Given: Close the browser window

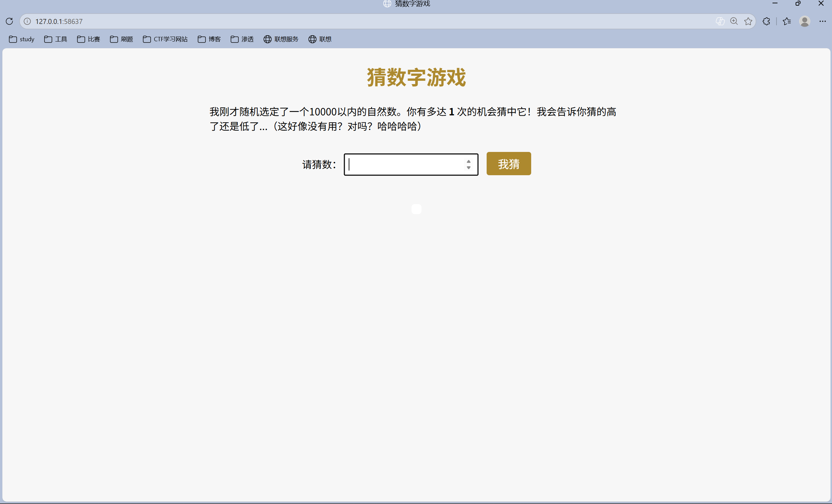Looking at the screenshot, I should tap(821, 3).
